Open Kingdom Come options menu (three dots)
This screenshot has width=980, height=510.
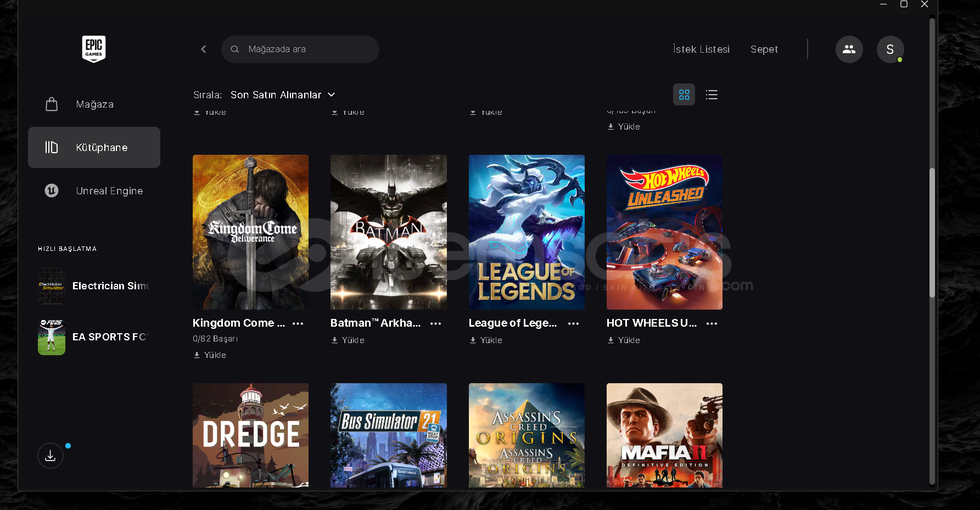298,323
